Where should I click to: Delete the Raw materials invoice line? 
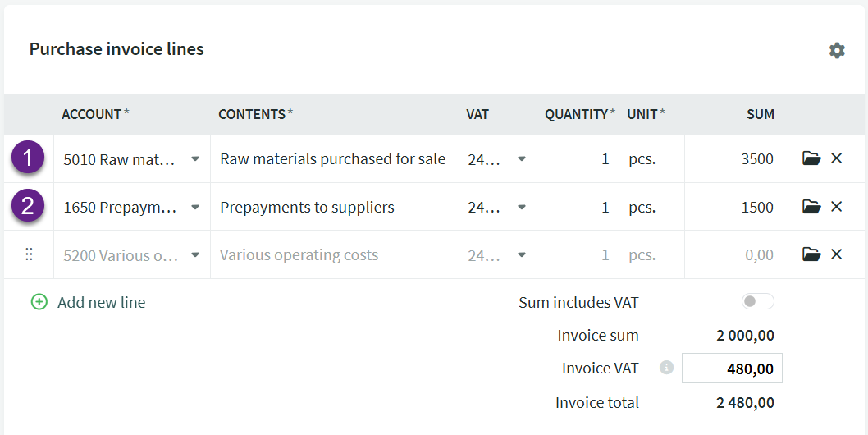click(837, 158)
